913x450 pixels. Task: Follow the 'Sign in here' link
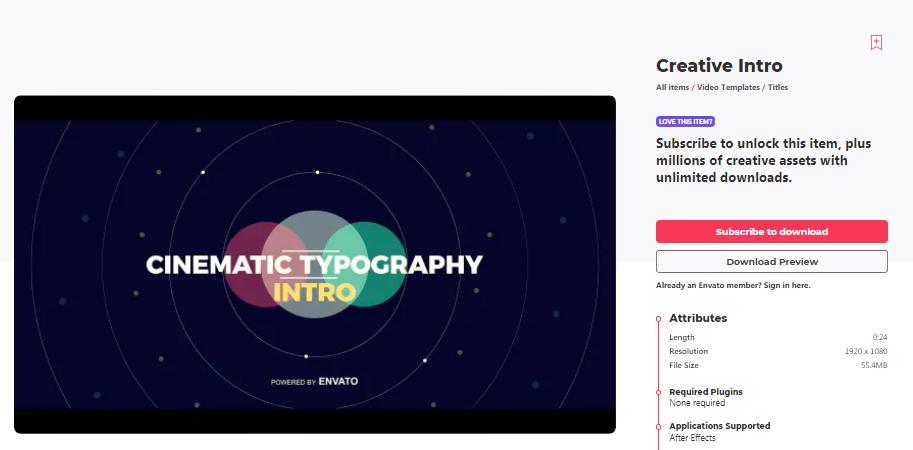[788, 285]
